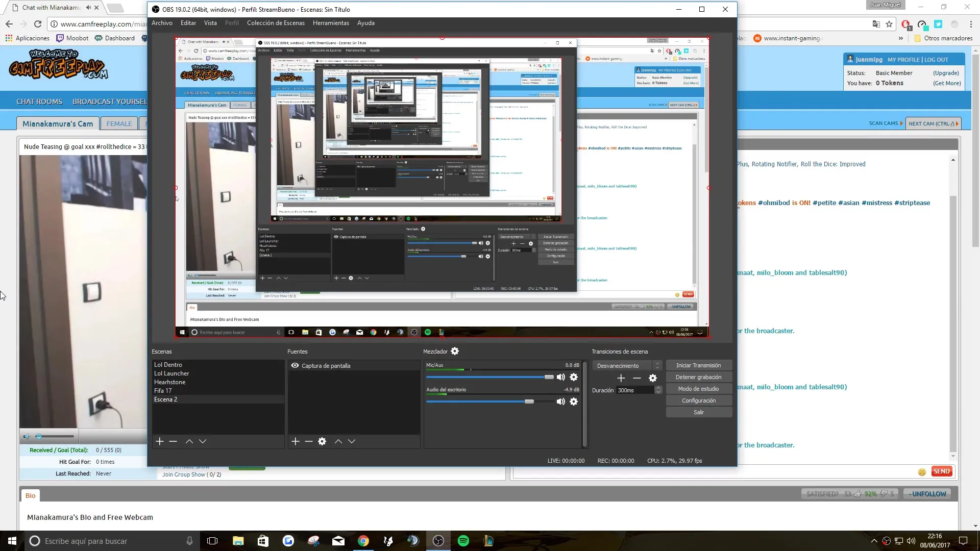Increase Duración value with stepper arrow
Screen dimensions: 980x551
[x=658, y=388]
